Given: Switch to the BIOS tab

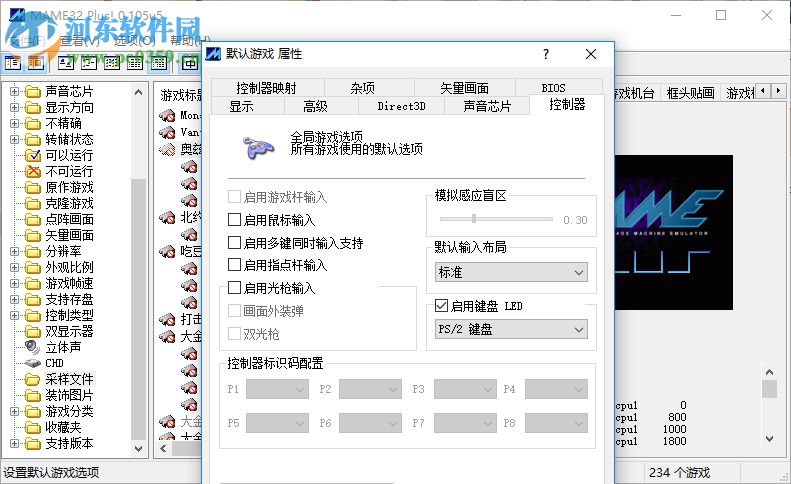Looking at the screenshot, I should (558, 88).
